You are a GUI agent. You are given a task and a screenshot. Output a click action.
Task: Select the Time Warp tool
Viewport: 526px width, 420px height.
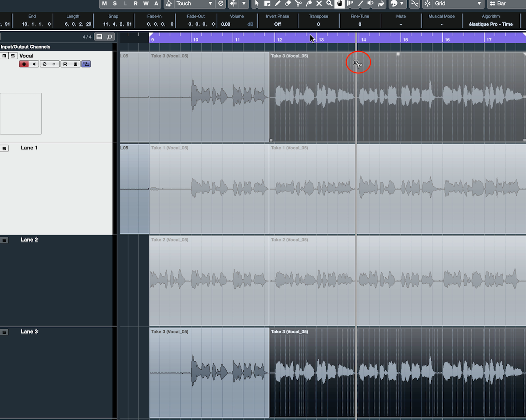[x=350, y=4]
